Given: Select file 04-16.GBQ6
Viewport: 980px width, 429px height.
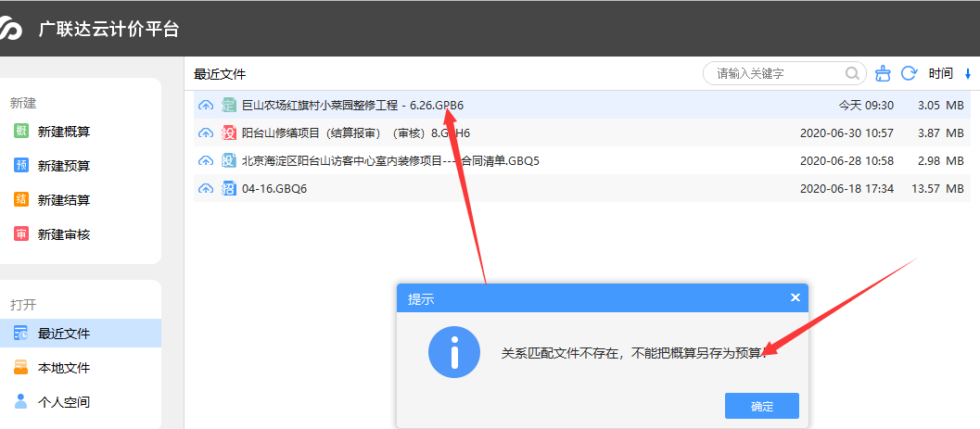Looking at the screenshot, I should point(274,189).
